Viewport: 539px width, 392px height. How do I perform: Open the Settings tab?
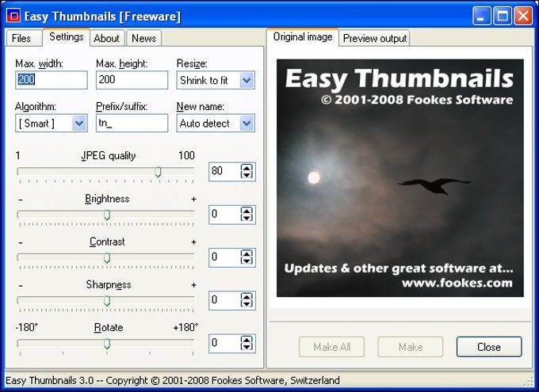coord(67,36)
